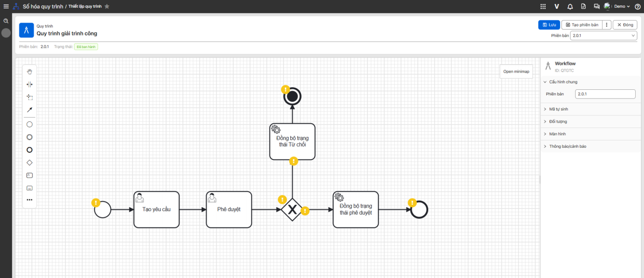Select the Phê duyệt task node
The image size is (644, 278).
(229, 210)
